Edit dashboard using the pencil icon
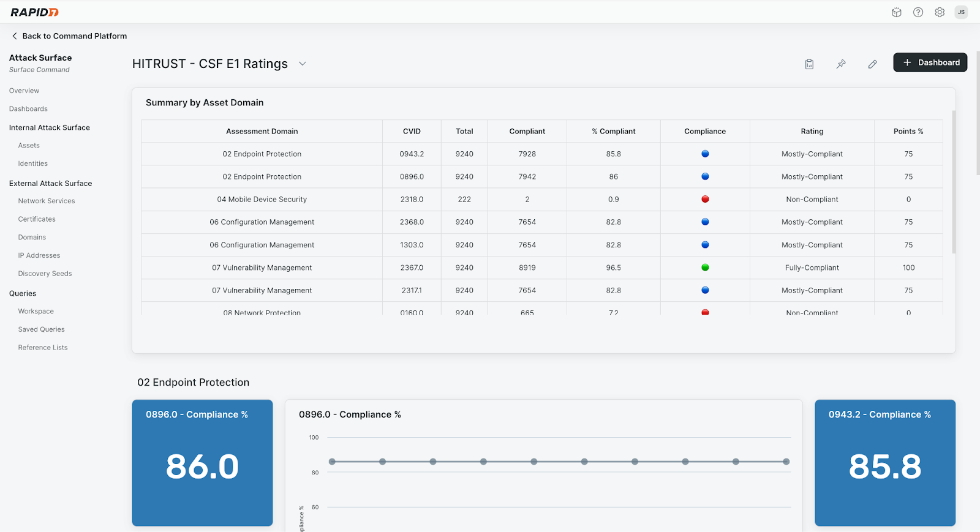Viewport: 980px width, 532px height. pyautogui.click(x=873, y=64)
